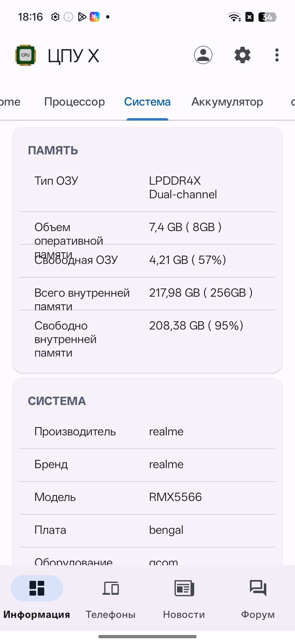Viewport: 295px width, 644px height.
Task: Tap the settings gear in the status bar
Action: [54, 17]
